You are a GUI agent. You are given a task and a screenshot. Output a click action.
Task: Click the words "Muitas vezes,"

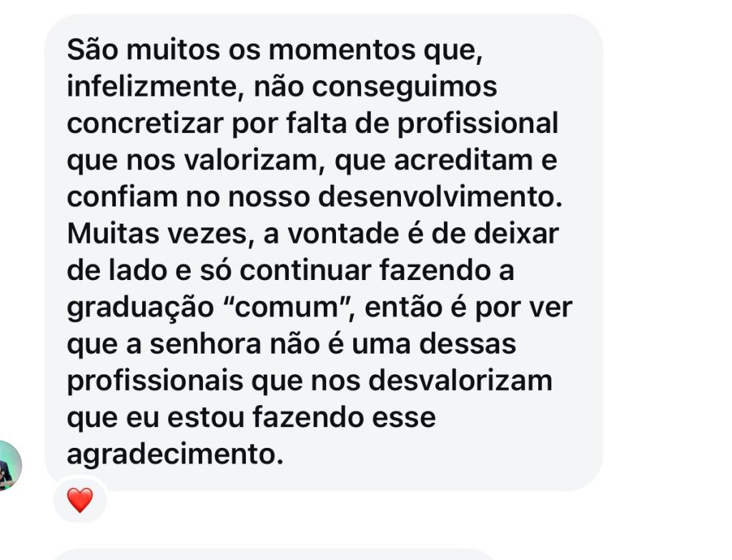pyautogui.click(x=161, y=234)
